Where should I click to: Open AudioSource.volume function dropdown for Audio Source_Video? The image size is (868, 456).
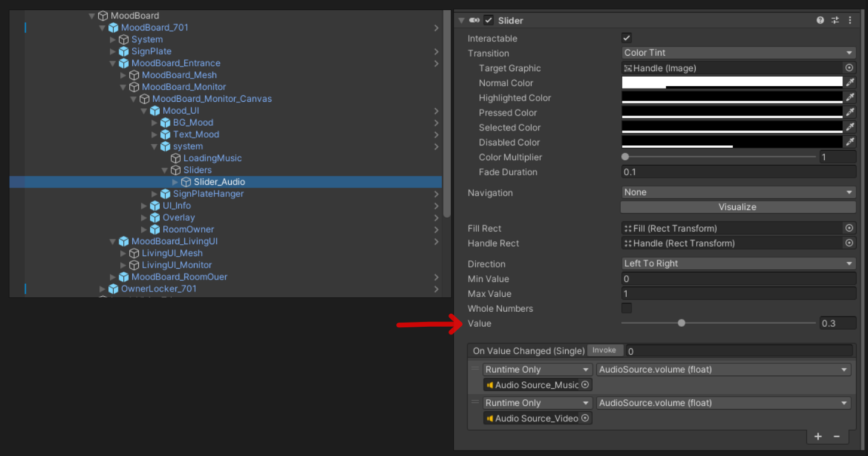[724, 403]
